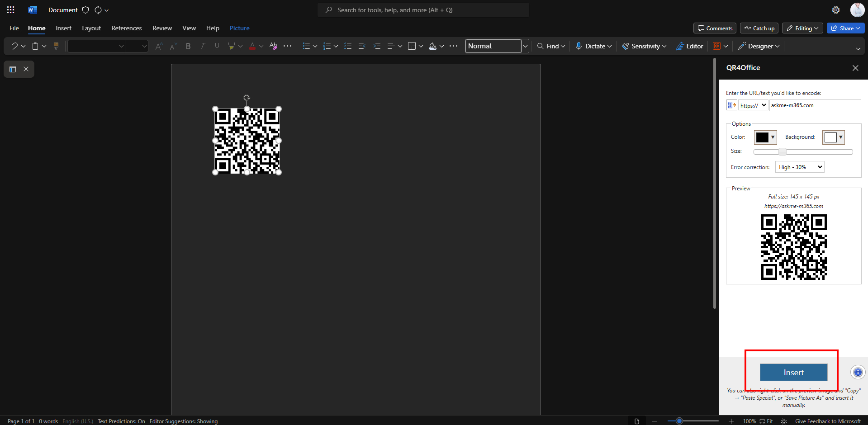This screenshot has width=868, height=425.
Task: Open Comments pane
Action: click(715, 28)
